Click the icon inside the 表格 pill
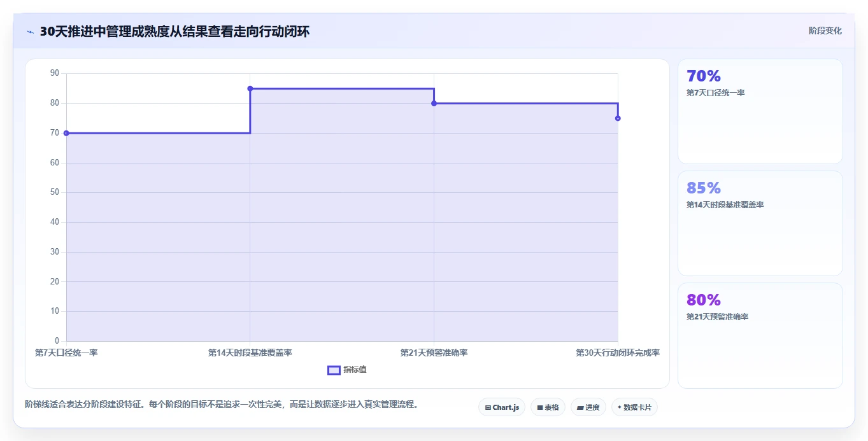 [540, 407]
